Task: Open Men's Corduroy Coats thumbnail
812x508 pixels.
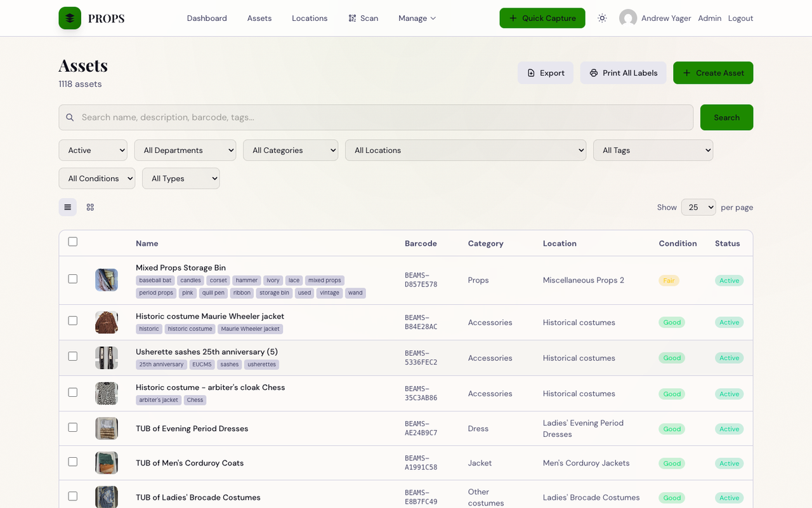Action: click(x=107, y=463)
